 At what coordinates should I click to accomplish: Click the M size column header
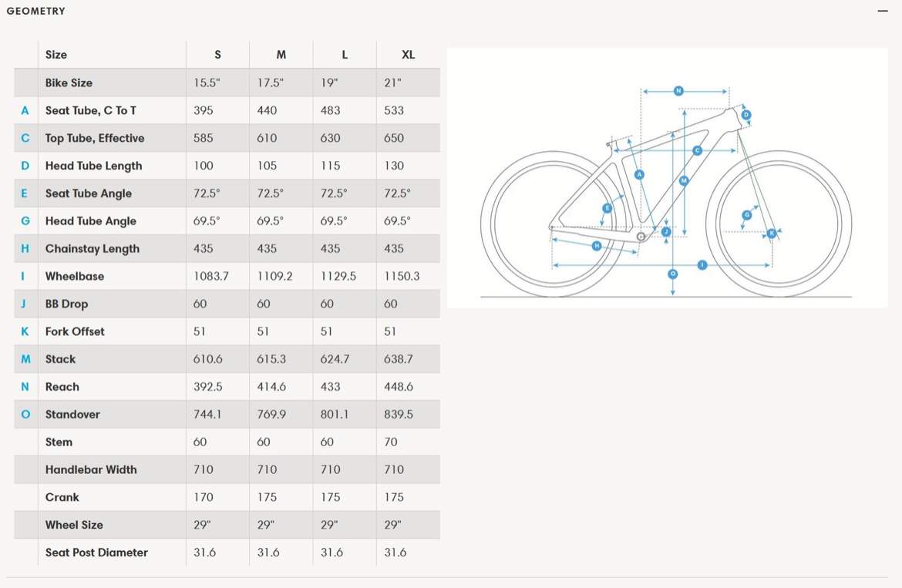tap(281, 55)
